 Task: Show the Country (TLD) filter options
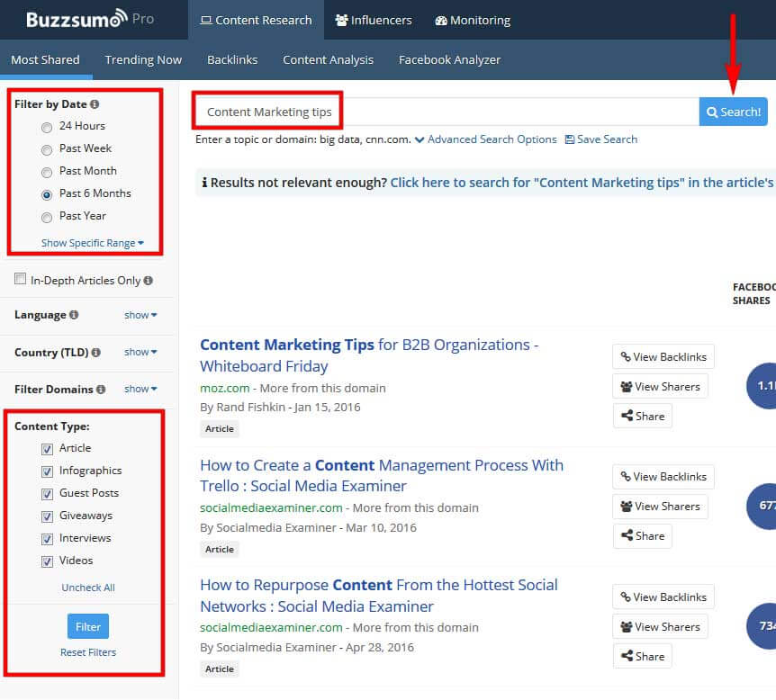click(140, 352)
